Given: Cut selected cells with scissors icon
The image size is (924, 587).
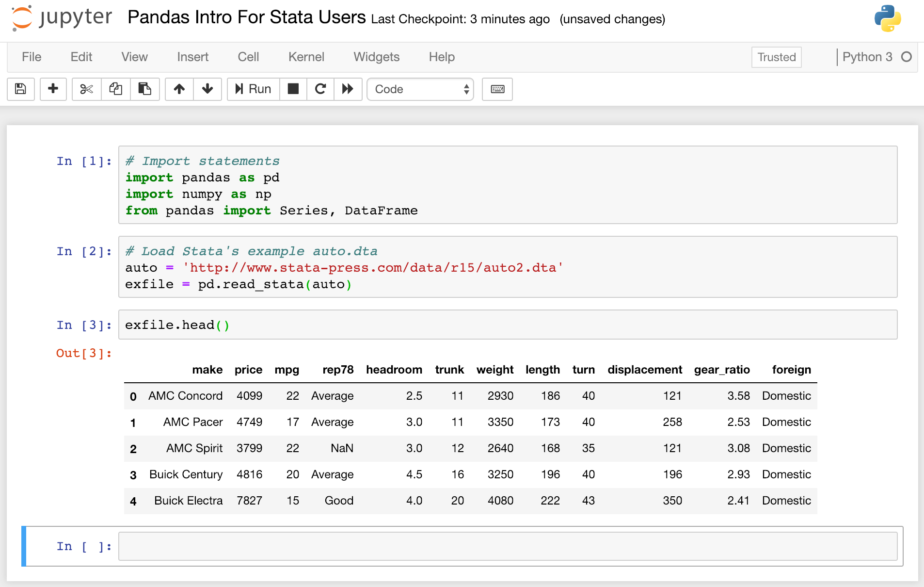Looking at the screenshot, I should [86, 89].
